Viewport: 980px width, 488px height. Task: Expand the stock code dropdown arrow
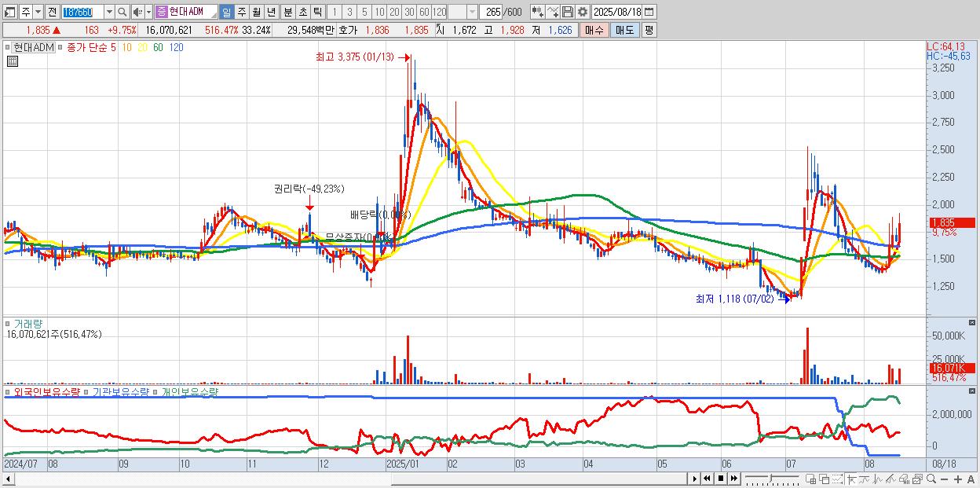[109, 12]
